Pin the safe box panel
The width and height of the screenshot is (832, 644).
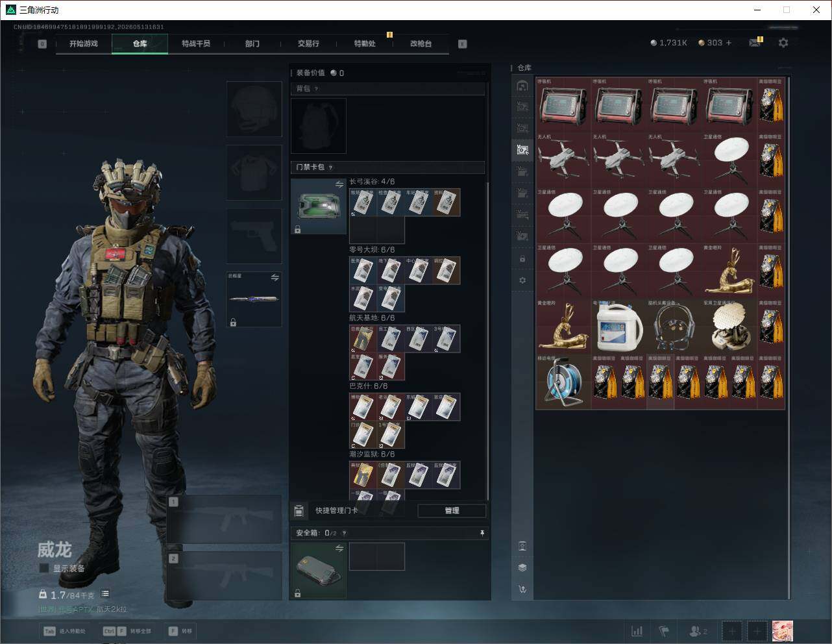(x=482, y=533)
